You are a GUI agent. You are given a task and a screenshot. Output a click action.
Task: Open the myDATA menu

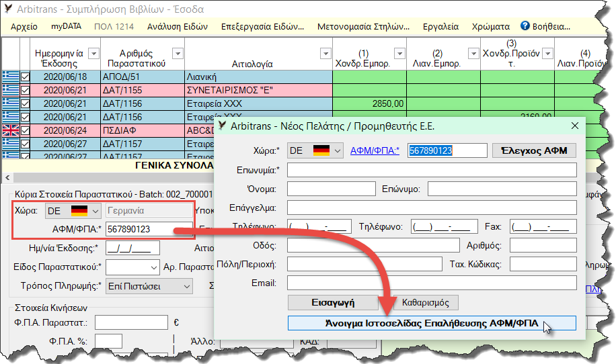coord(66,27)
